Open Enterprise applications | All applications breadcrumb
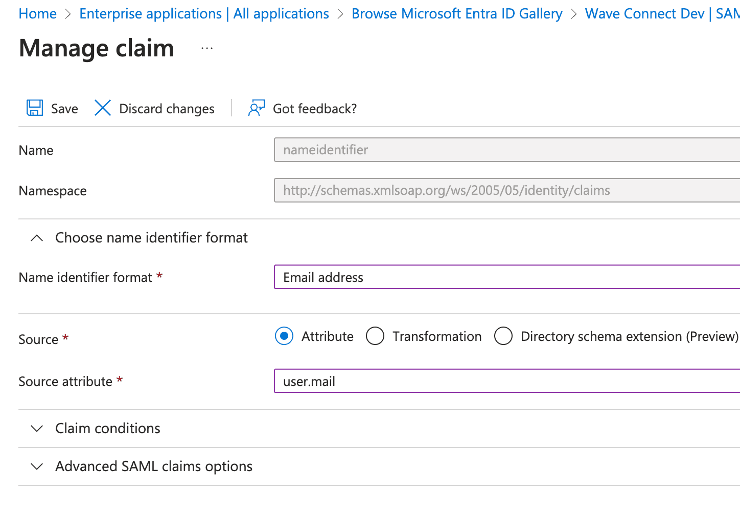The height and width of the screenshot is (526, 740). [204, 14]
